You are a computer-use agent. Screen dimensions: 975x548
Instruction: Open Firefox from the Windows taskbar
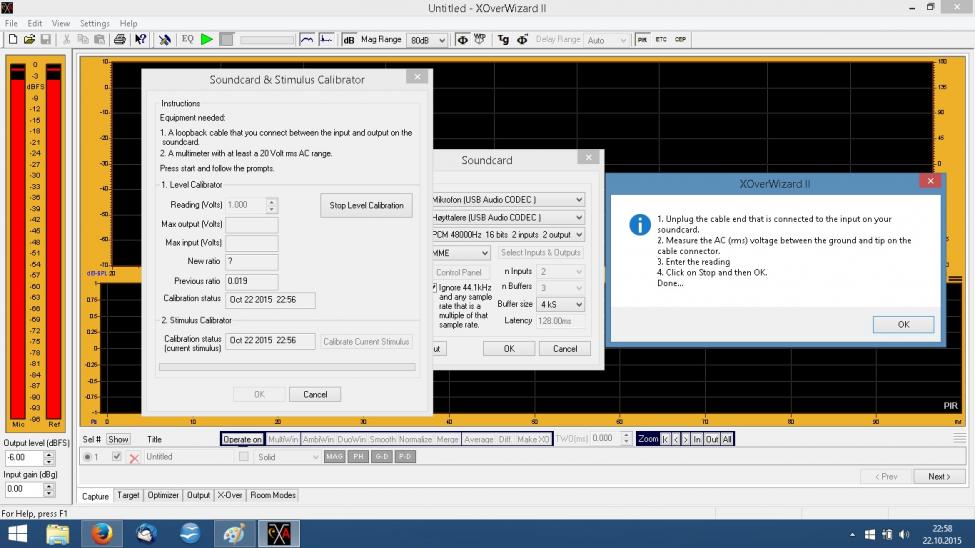[x=101, y=534]
